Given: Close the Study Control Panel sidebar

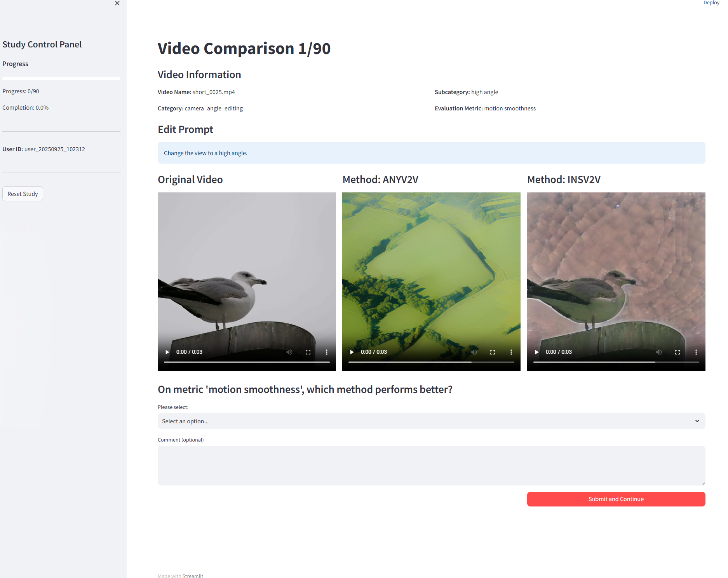Looking at the screenshot, I should pyautogui.click(x=117, y=3).
